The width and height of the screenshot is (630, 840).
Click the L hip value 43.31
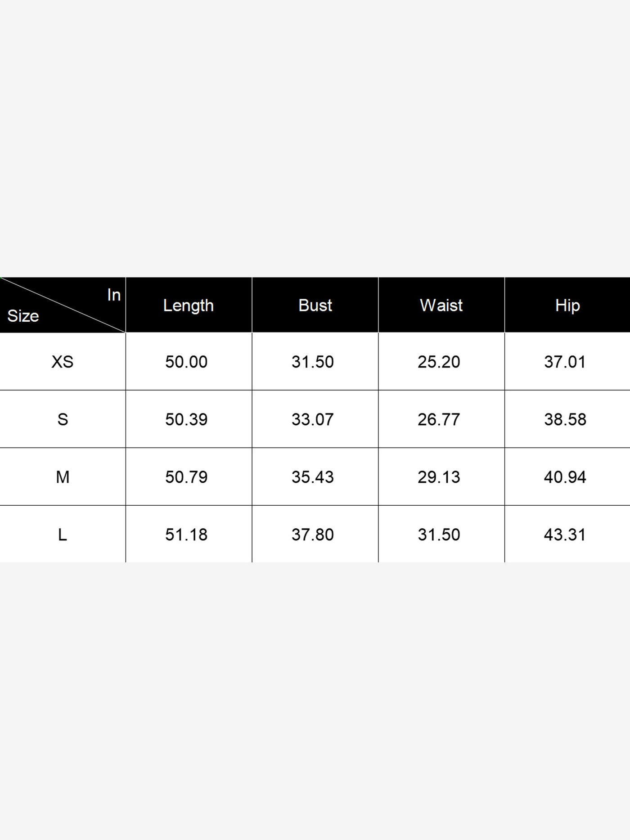tap(565, 535)
